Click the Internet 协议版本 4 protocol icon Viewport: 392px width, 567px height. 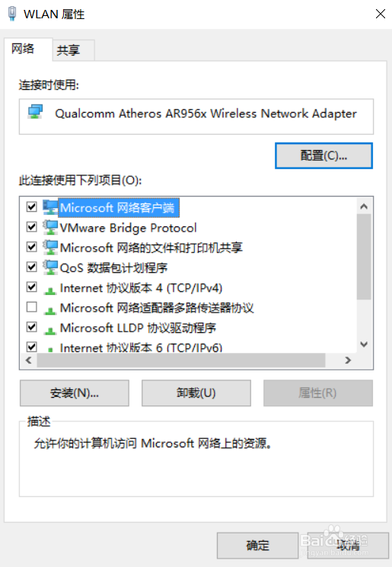coord(50,290)
